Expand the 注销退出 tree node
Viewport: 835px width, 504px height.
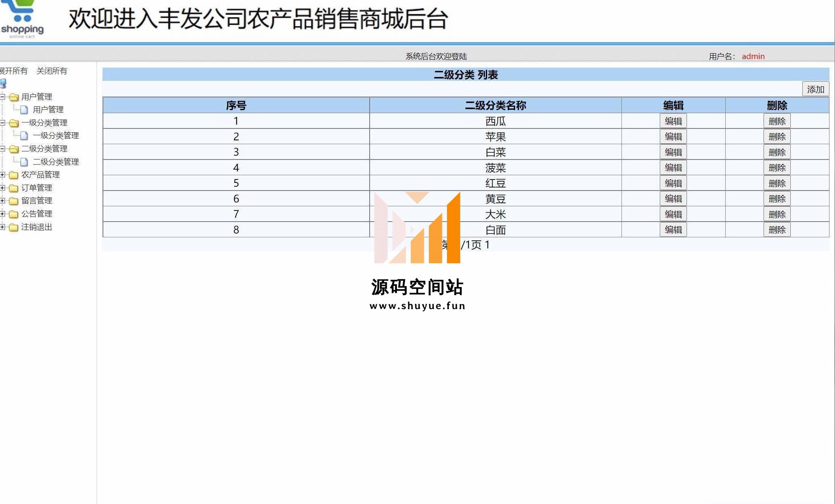[3, 227]
